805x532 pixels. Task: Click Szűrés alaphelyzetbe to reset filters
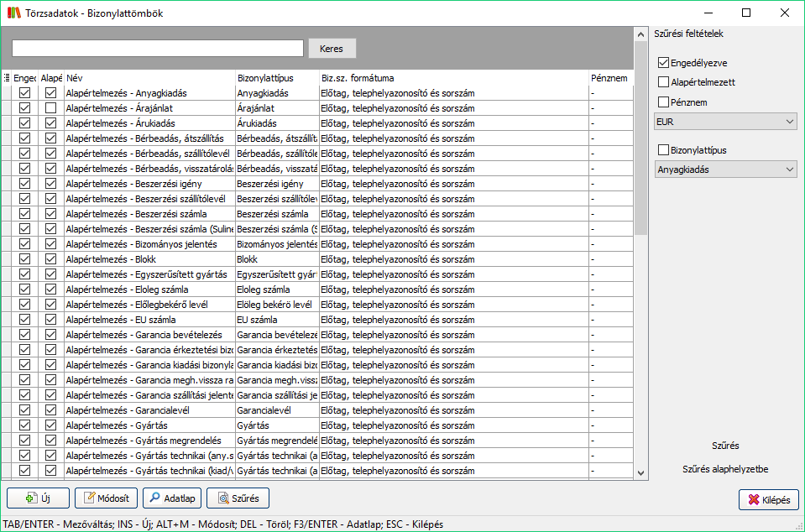(x=725, y=469)
